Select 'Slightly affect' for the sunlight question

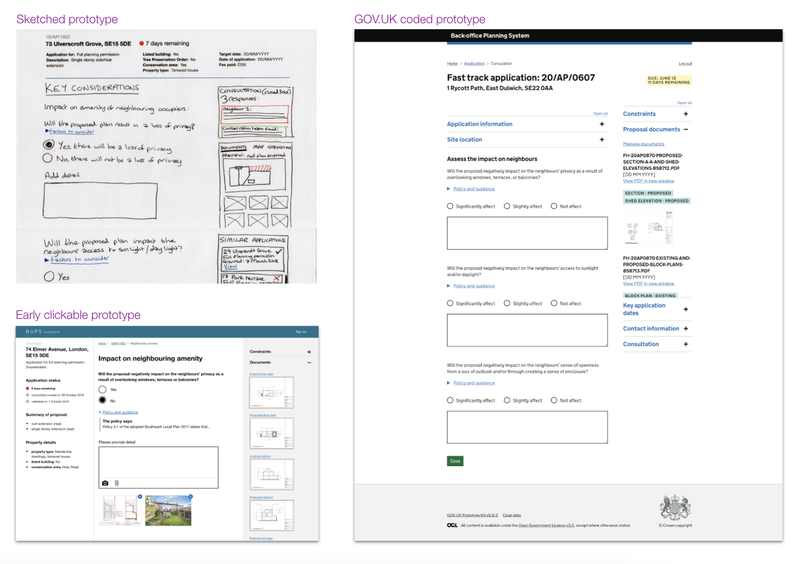coord(507,303)
